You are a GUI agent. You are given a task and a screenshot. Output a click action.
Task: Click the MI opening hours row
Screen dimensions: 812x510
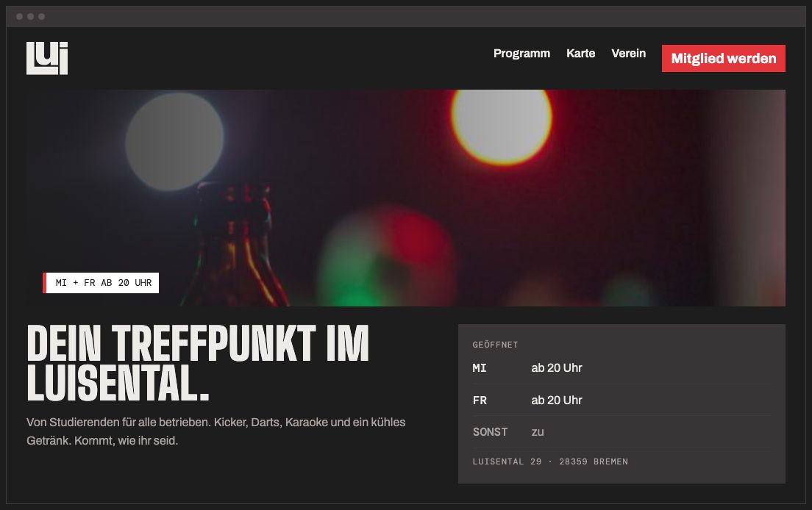622,367
